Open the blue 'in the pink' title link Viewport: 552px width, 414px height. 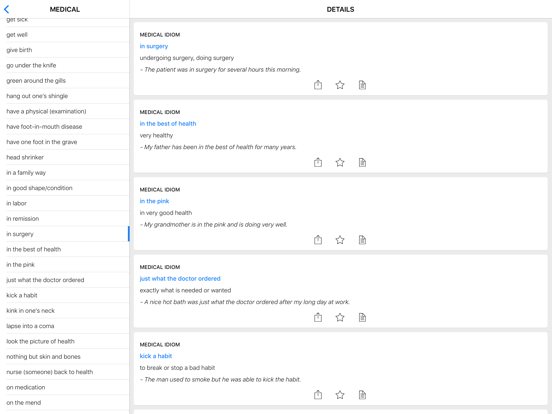[x=154, y=201]
